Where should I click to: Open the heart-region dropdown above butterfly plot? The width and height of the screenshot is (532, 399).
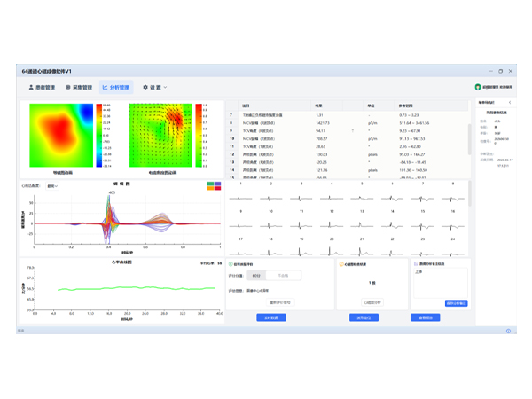tap(52, 186)
